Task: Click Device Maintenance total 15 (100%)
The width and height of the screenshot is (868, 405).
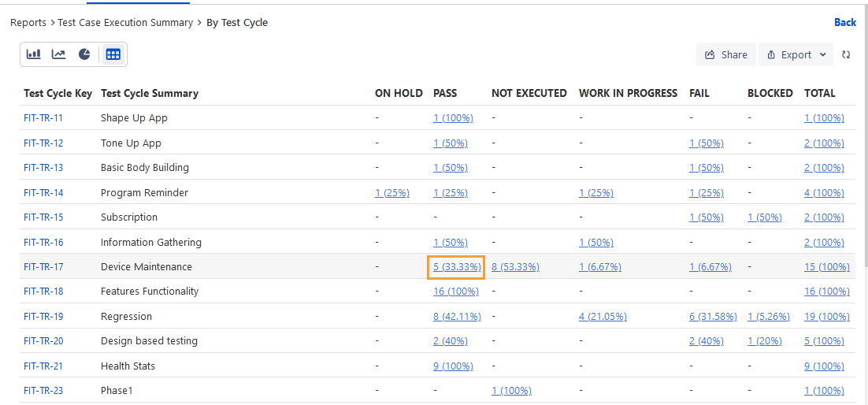Action: (827, 266)
